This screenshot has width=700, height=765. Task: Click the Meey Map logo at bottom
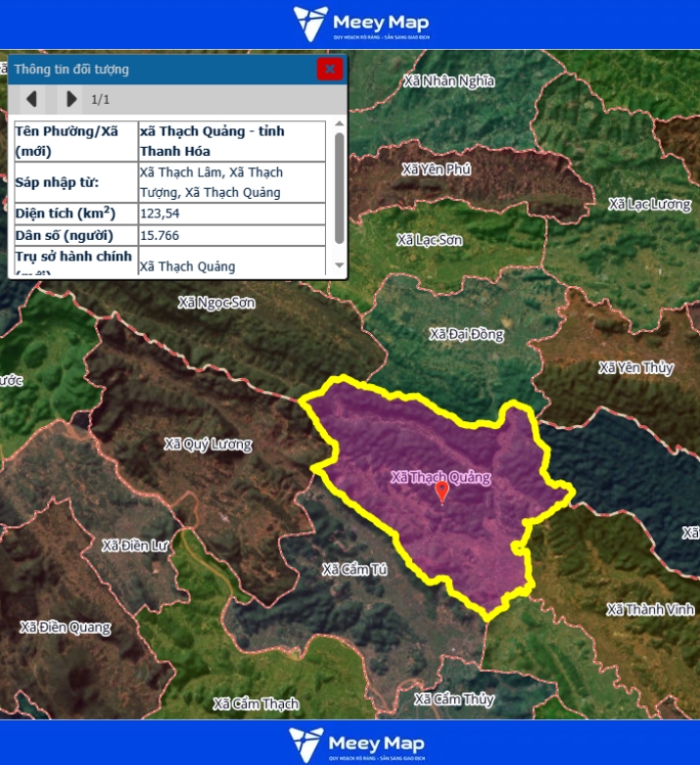358,744
